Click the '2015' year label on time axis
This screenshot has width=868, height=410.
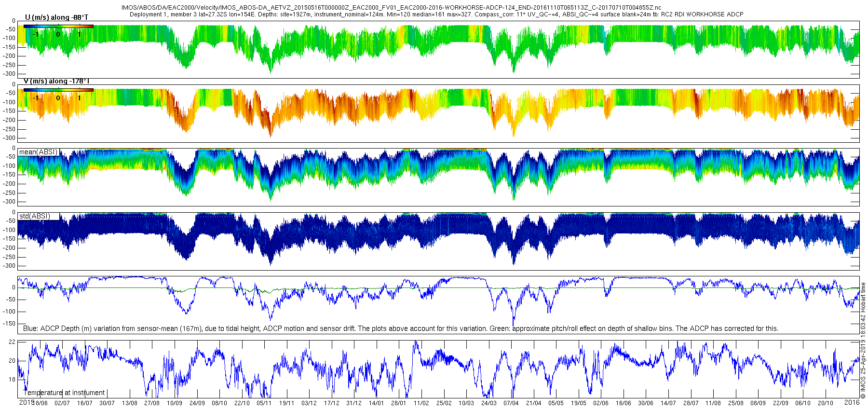pyautogui.click(x=27, y=402)
